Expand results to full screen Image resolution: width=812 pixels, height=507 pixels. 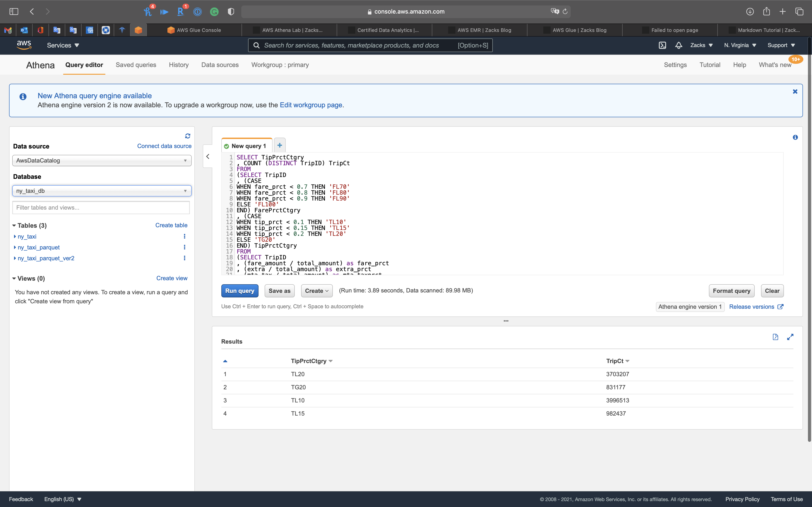pos(790,337)
